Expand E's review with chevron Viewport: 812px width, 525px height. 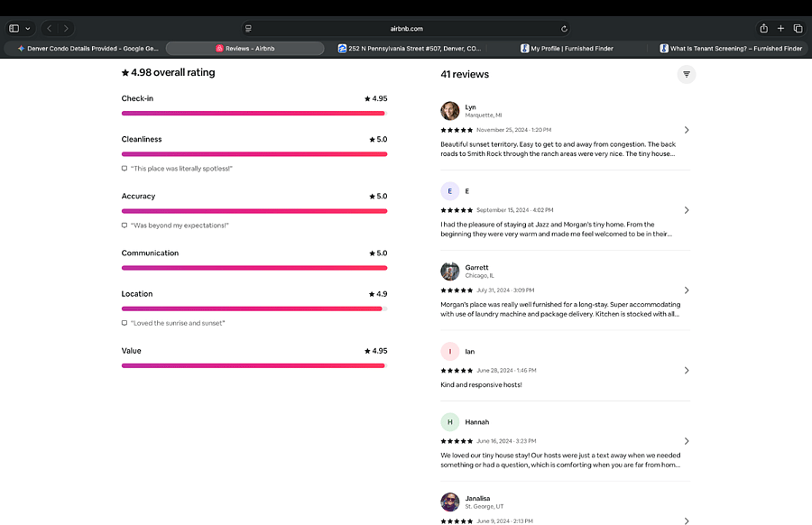[687, 210]
